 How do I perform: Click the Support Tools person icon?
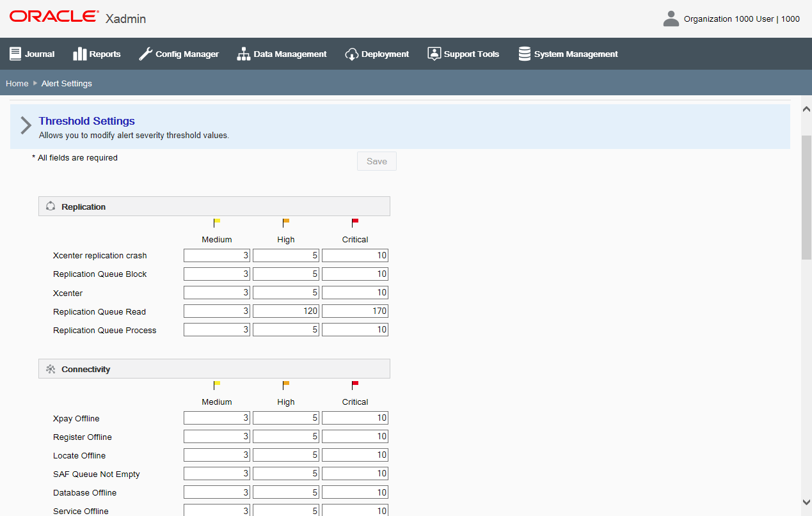tap(434, 54)
